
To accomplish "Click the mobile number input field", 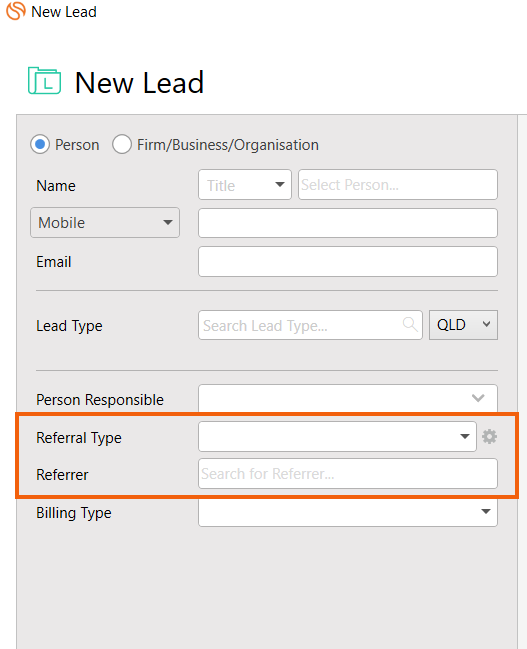I will tap(348, 223).
